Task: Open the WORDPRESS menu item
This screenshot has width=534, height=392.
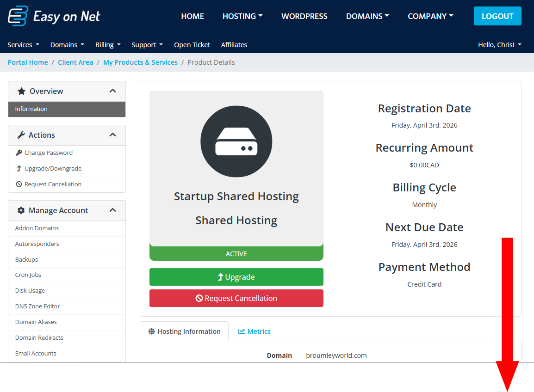Action: pos(304,16)
